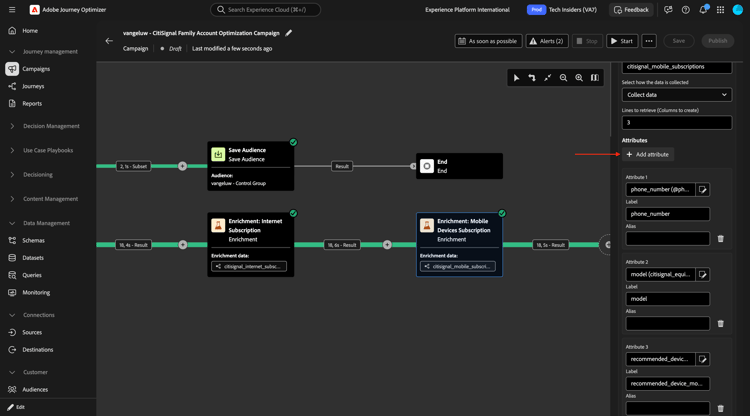This screenshot has width=750, height=416.
Task: Delete Attribute 2 with trash icon
Action: [x=721, y=324]
